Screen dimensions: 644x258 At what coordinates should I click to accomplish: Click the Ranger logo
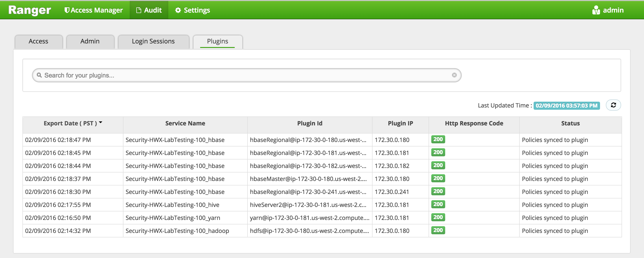pyautogui.click(x=29, y=10)
